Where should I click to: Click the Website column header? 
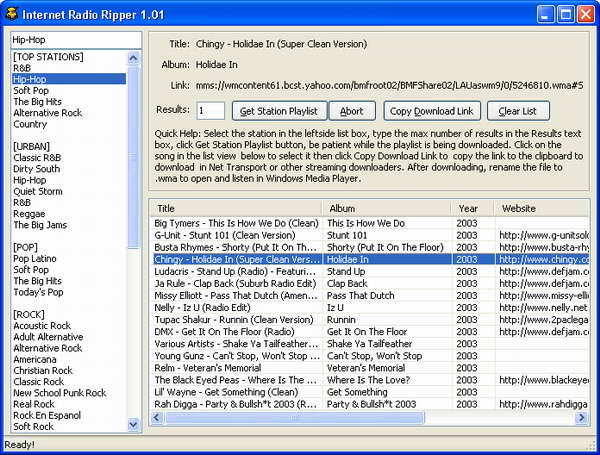click(x=541, y=209)
